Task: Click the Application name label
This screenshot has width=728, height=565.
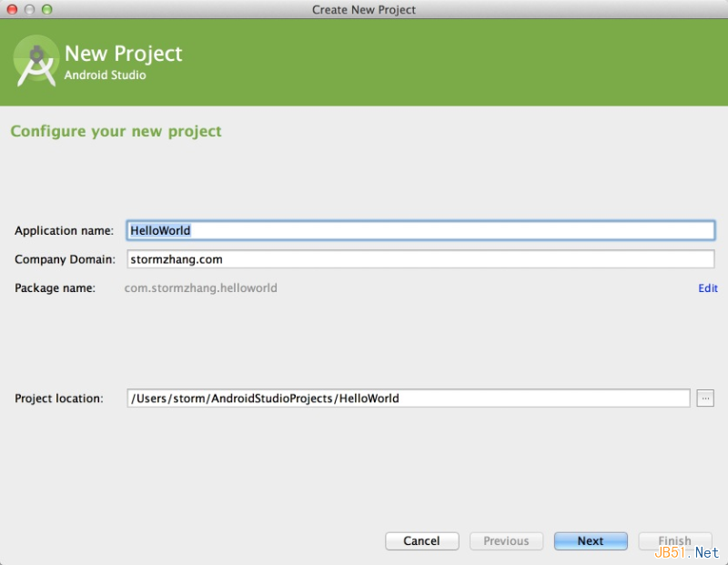Action: tap(64, 231)
